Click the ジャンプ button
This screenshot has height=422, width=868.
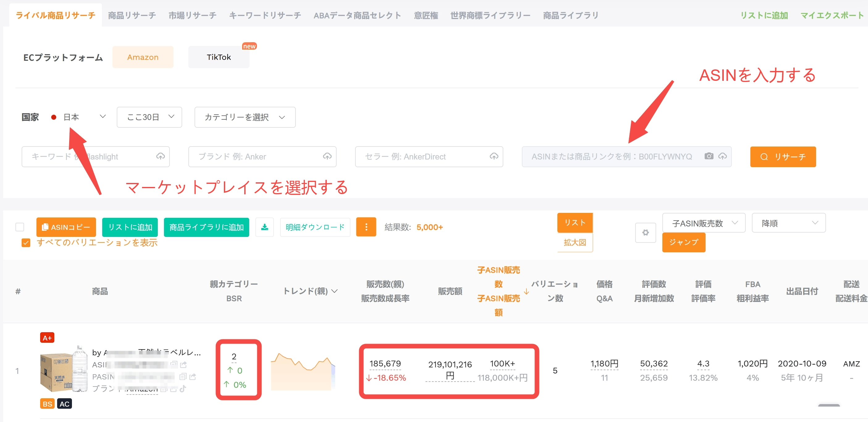[x=683, y=242]
